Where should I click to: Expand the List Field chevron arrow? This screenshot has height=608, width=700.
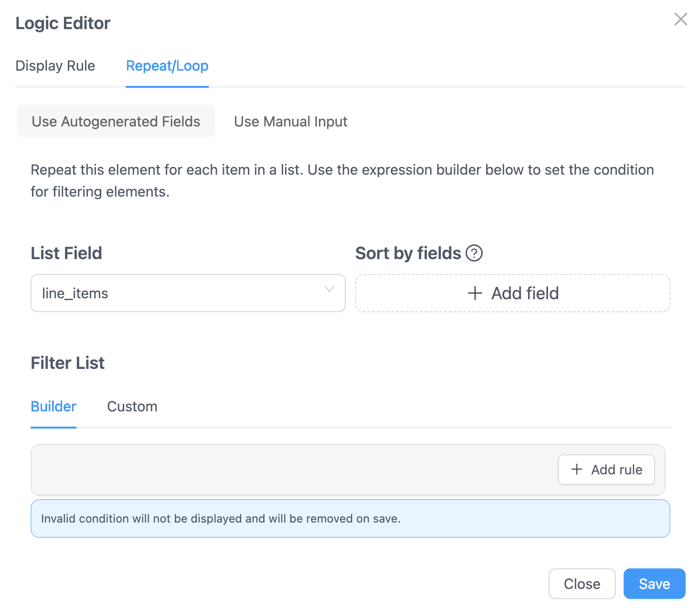[x=329, y=290]
